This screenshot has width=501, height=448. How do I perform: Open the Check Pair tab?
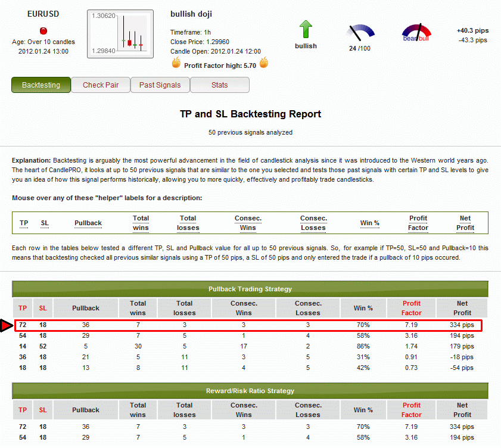click(x=101, y=85)
